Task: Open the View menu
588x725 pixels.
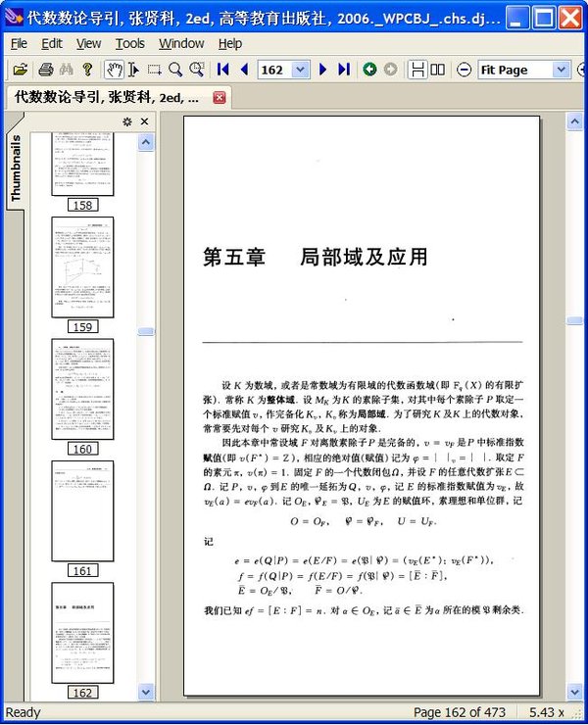Action: pyautogui.click(x=88, y=43)
